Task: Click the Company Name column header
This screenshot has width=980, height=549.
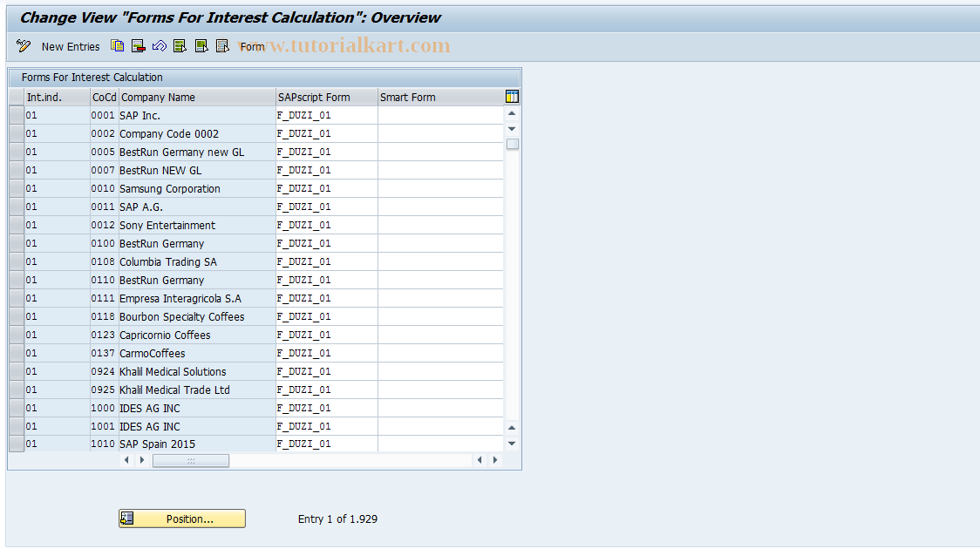Action: click(197, 97)
